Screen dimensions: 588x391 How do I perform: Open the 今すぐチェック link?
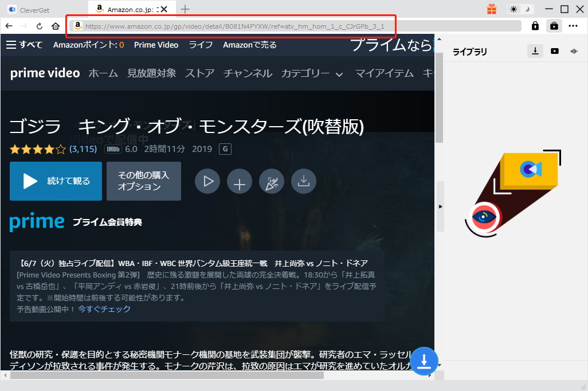[104, 309]
